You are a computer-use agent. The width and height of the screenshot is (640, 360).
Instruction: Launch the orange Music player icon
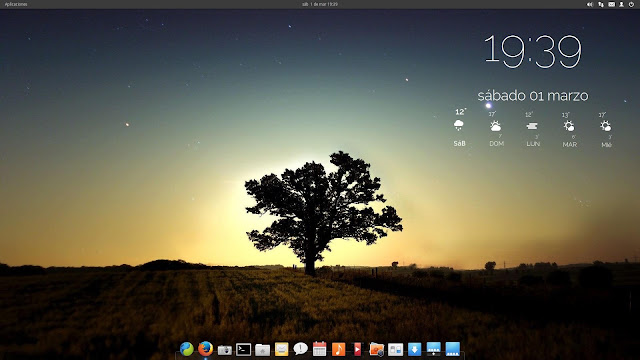pos(338,349)
